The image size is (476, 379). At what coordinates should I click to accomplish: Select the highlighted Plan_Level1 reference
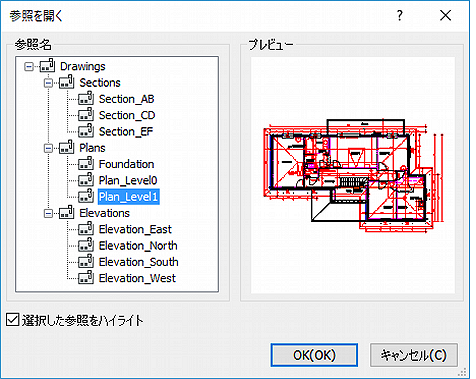coord(128,197)
